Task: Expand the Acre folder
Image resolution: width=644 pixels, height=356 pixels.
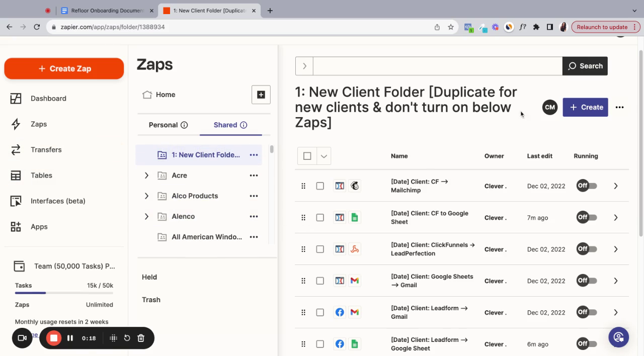Action: pyautogui.click(x=146, y=175)
